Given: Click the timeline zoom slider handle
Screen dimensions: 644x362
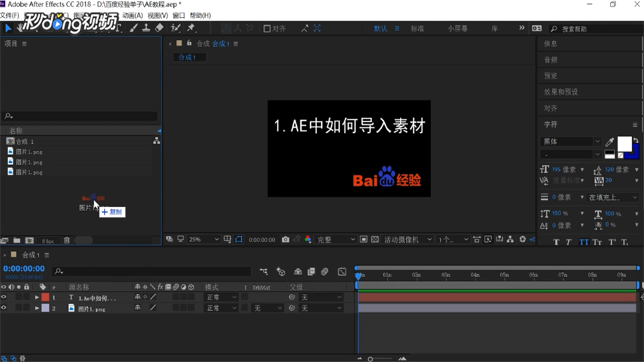Looking at the screenshot, I should click(370, 358).
